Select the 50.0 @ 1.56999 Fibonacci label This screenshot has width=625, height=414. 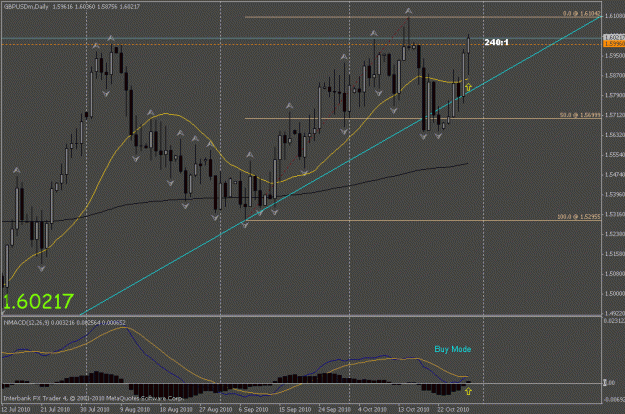(580, 115)
